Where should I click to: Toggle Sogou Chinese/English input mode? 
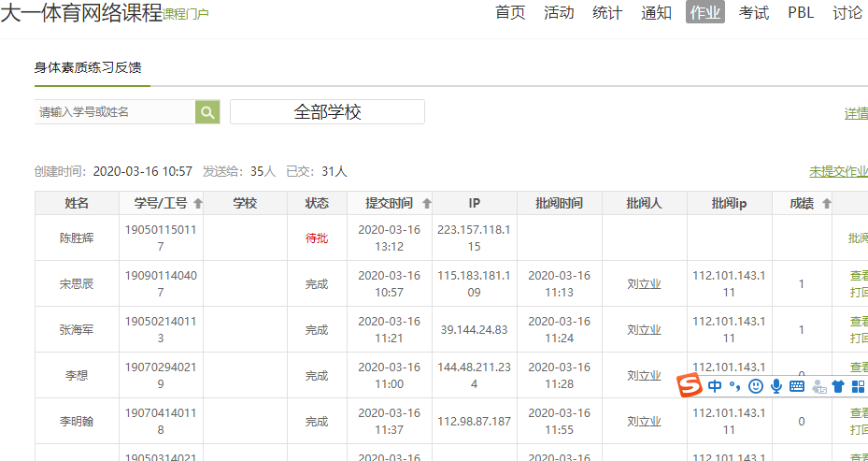(x=715, y=386)
